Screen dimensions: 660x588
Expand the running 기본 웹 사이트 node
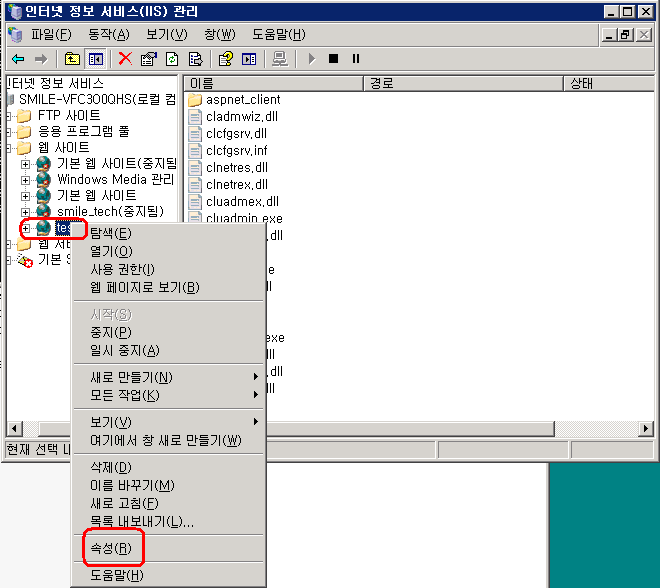26,196
